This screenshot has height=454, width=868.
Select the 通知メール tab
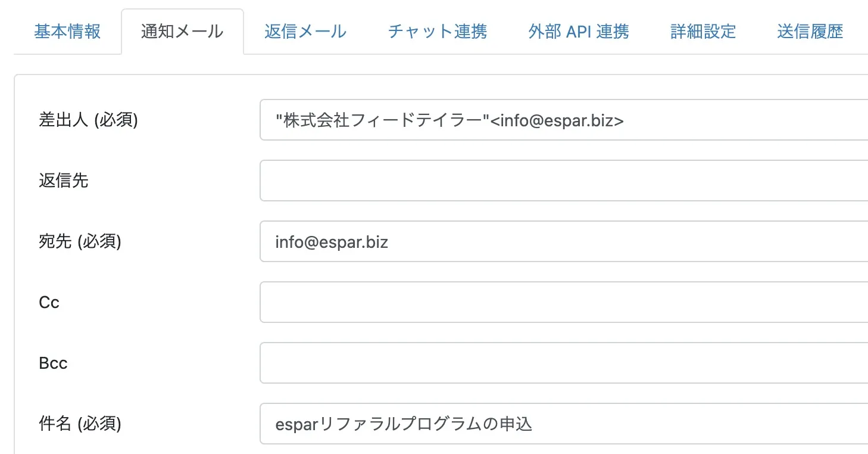tap(182, 31)
